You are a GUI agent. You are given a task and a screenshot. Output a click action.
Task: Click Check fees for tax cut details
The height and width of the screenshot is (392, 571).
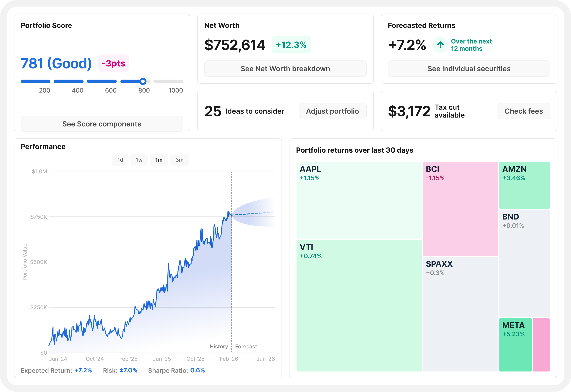[524, 111]
